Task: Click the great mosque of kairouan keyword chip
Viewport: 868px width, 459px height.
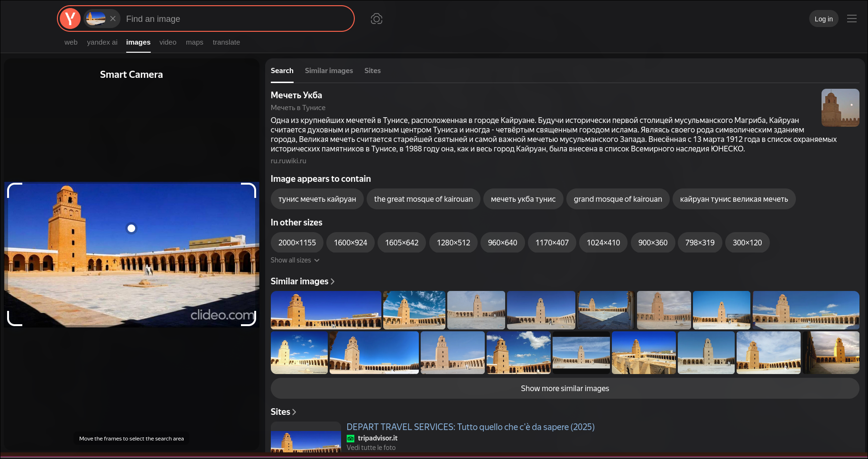Action: click(423, 199)
